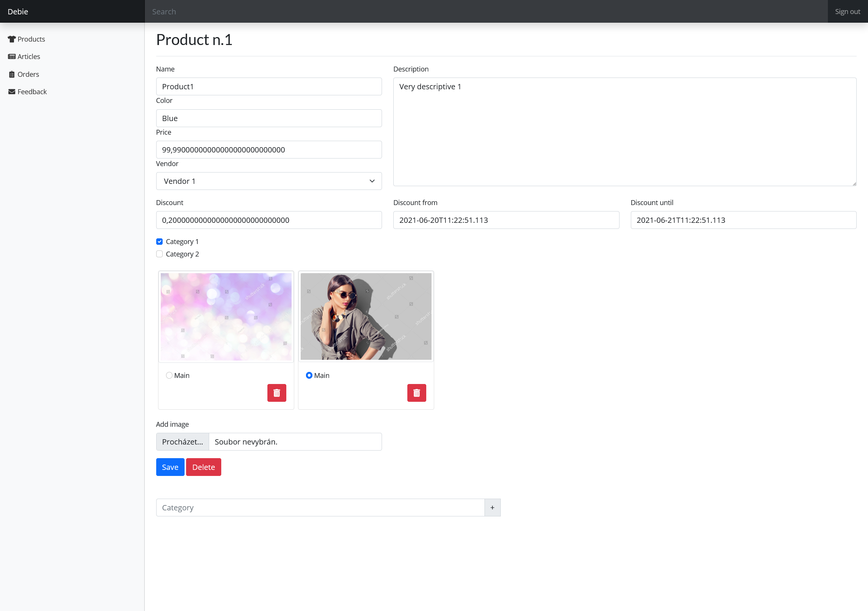Delete the pink bokeh image via trash icon
Image resolution: width=868 pixels, height=611 pixels.
(x=276, y=393)
